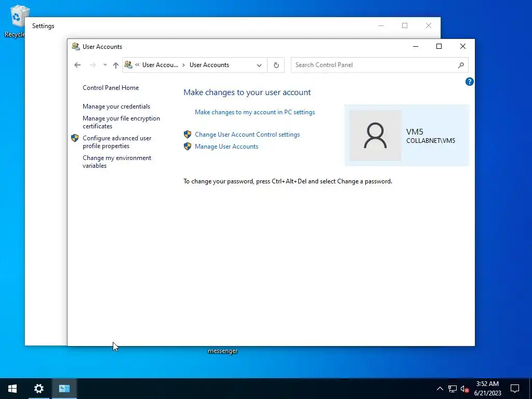Click the Search Control Panel field
532x399 pixels.
[379, 65]
